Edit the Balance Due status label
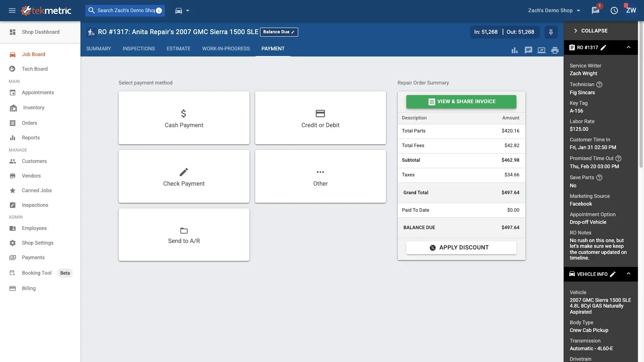 279,32
